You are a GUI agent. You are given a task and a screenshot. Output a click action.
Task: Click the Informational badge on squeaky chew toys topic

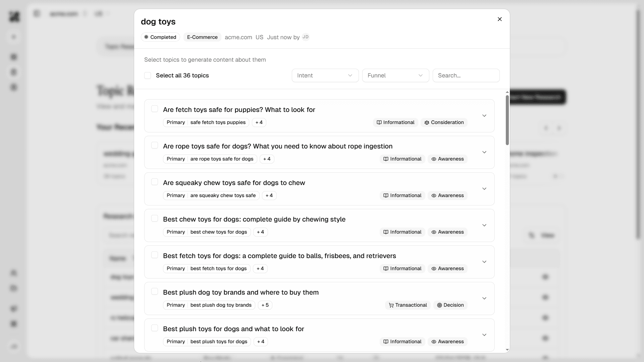(402, 195)
